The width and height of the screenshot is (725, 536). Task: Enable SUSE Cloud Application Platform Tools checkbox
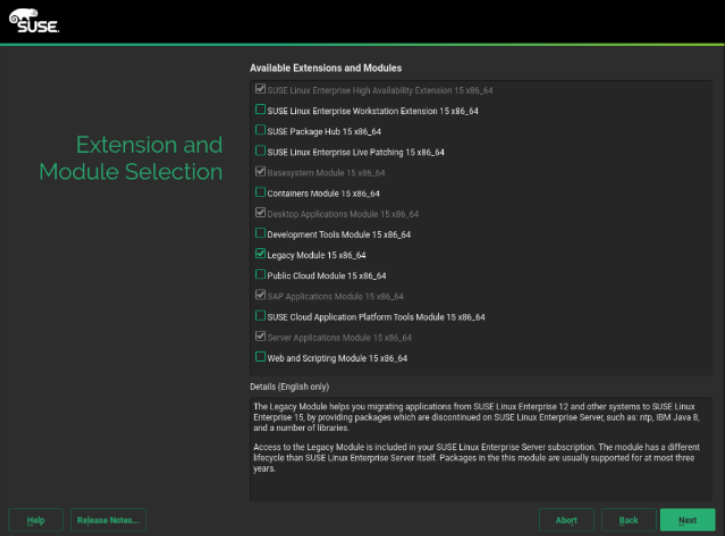tap(260, 315)
